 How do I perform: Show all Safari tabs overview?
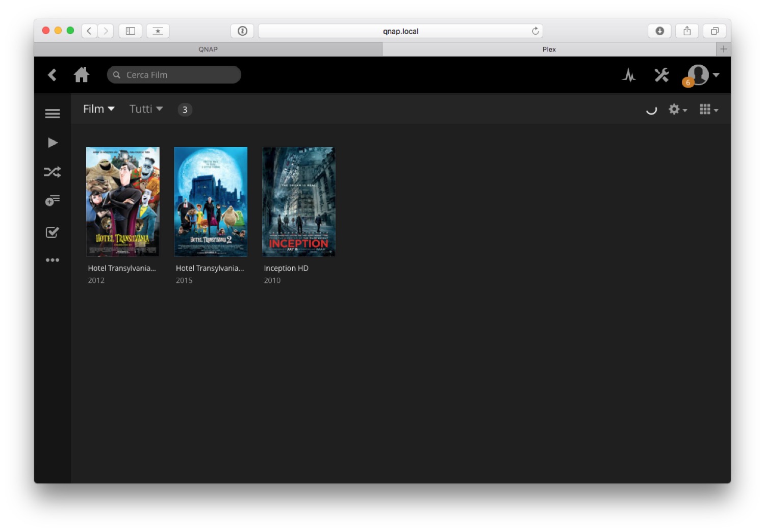pos(715,31)
